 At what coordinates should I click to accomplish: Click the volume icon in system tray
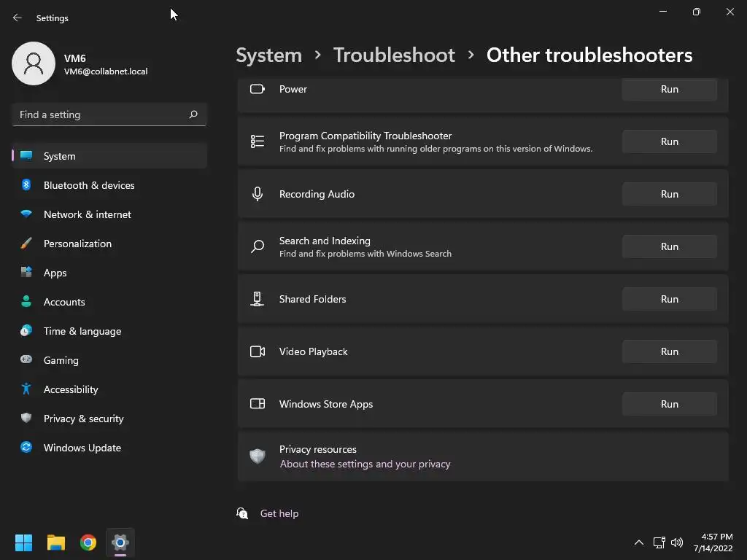pyautogui.click(x=677, y=542)
